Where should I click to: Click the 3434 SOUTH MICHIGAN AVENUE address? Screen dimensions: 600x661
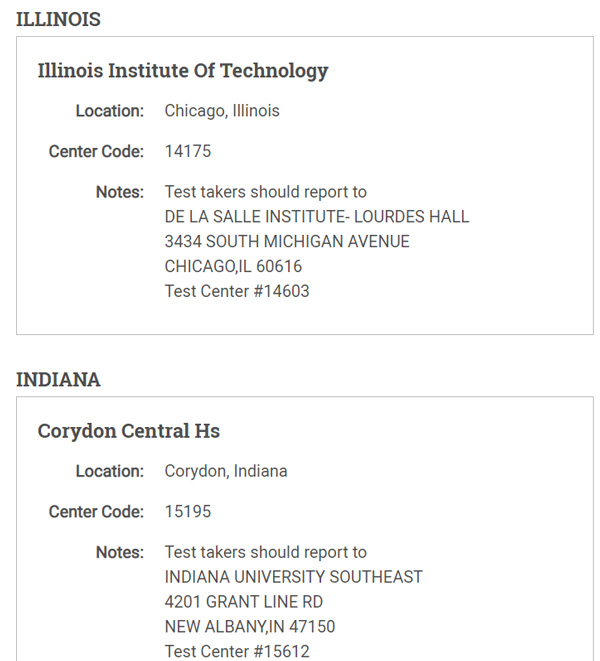(x=287, y=242)
